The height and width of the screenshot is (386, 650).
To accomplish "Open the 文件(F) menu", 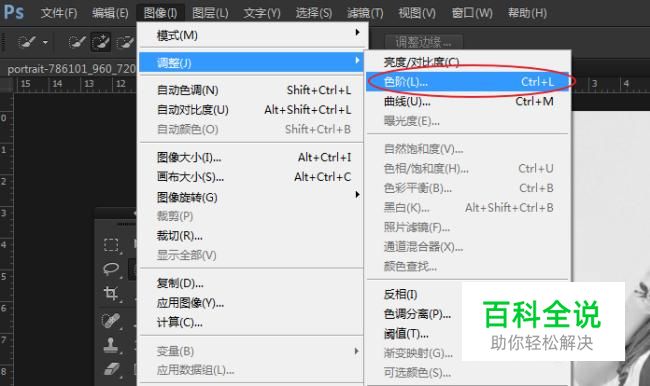I will (59, 13).
